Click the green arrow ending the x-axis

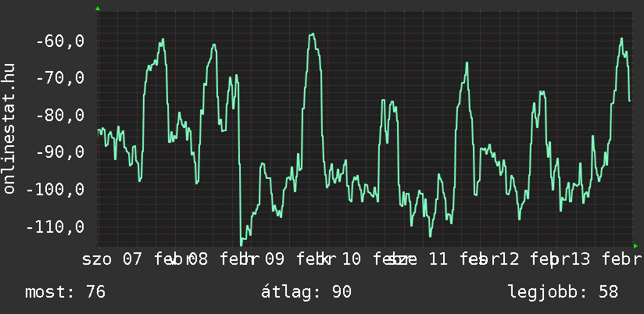[635, 246]
